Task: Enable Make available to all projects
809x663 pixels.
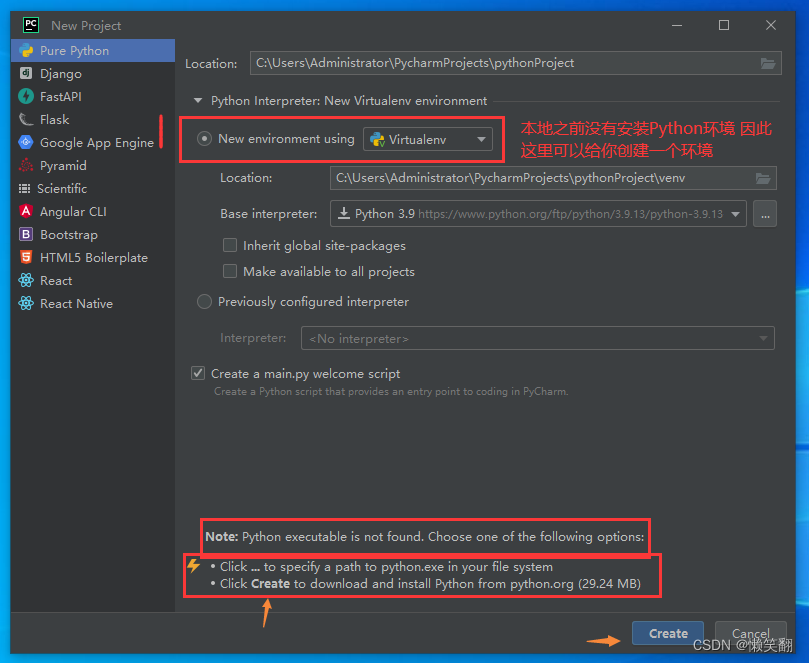Action: point(230,271)
